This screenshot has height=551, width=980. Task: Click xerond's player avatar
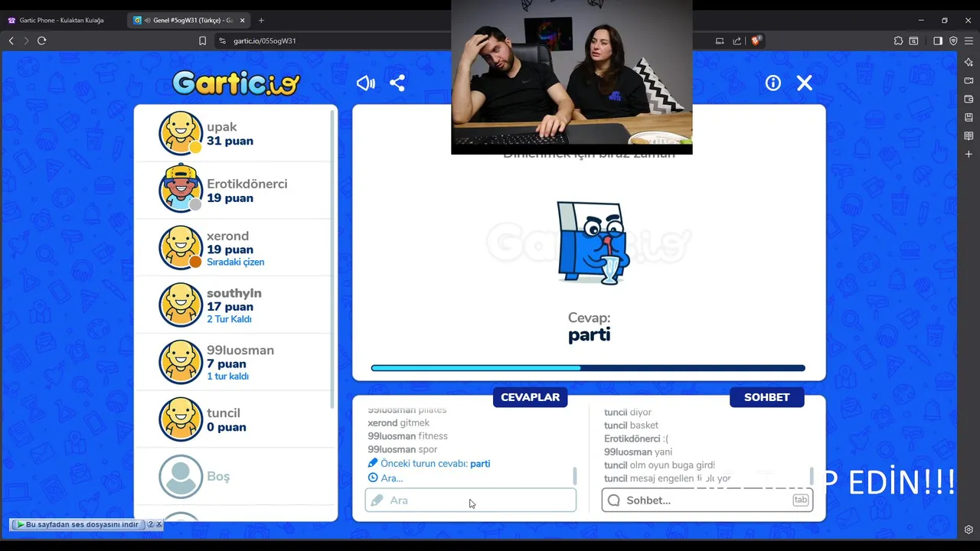181,247
